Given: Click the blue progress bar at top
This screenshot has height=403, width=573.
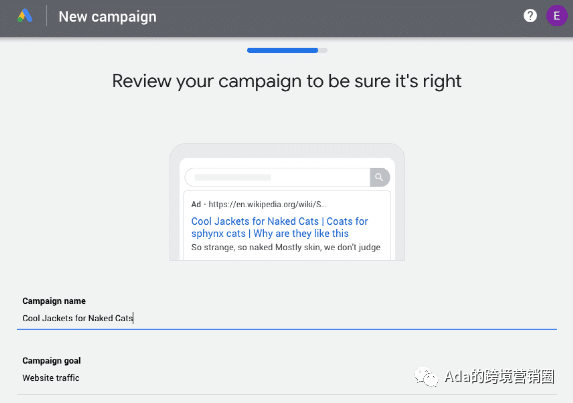Looking at the screenshot, I should point(282,50).
